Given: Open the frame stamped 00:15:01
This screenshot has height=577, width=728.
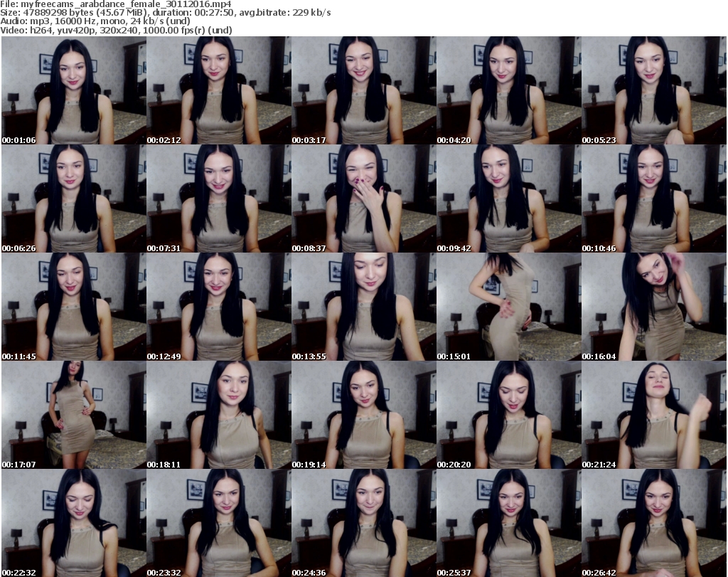Looking at the screenshot, I should 509,307.
